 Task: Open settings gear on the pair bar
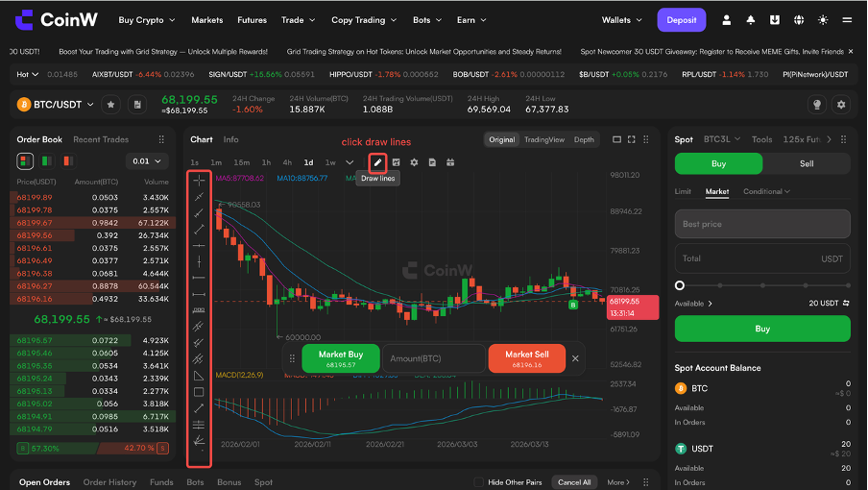coord(841,104)
